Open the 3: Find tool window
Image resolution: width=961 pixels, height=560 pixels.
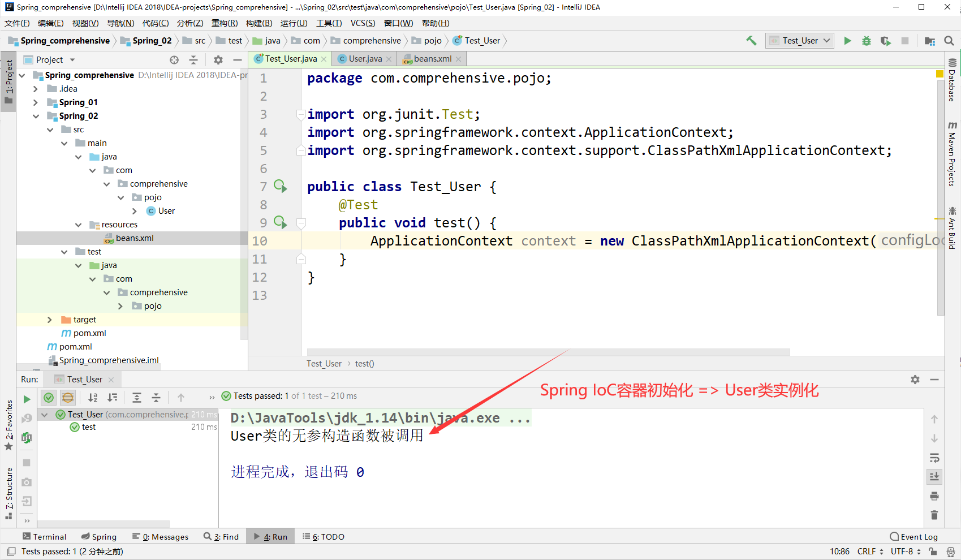pyautogui.click(x=221, y=537)
